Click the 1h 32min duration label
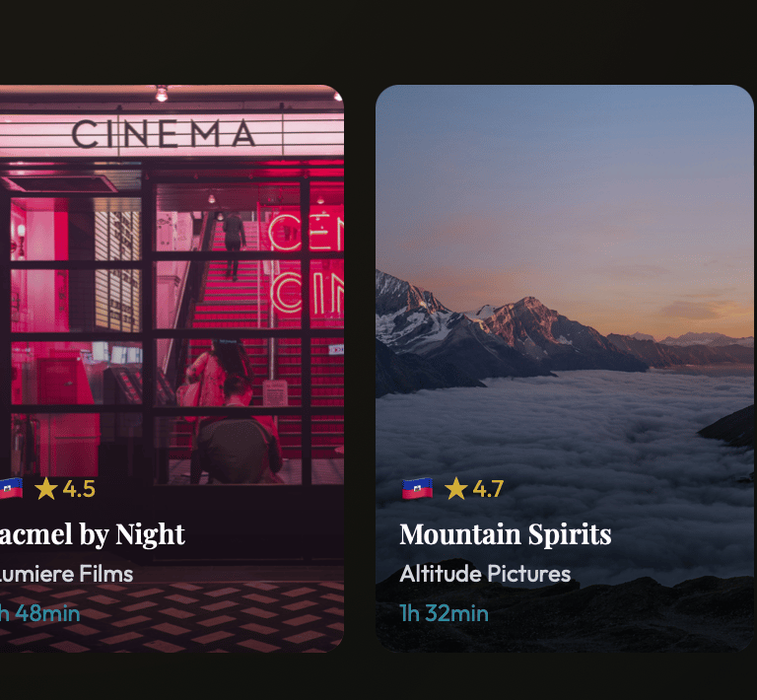Image resolution: width=757 pixels, height=700 pixels. point(445,613)
